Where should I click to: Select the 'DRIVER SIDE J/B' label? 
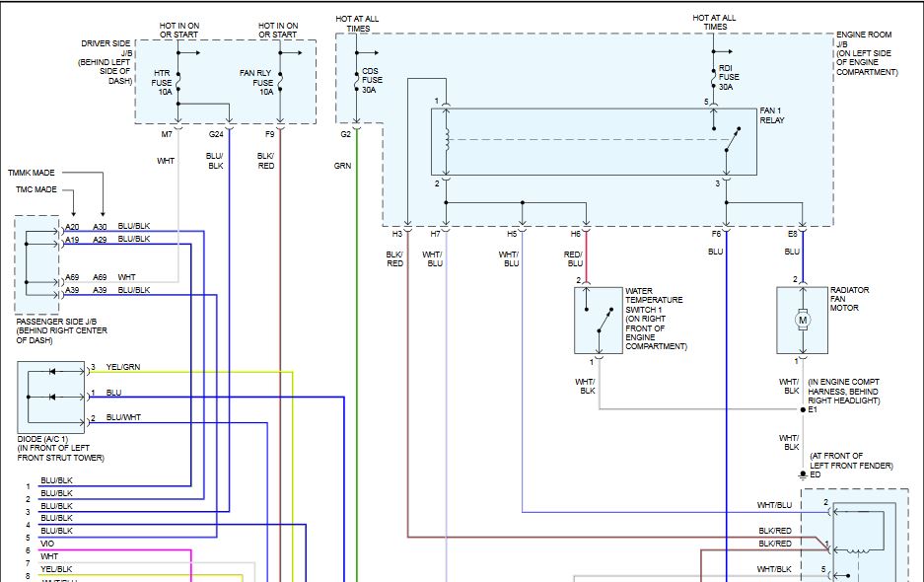(x=107, y=48)
